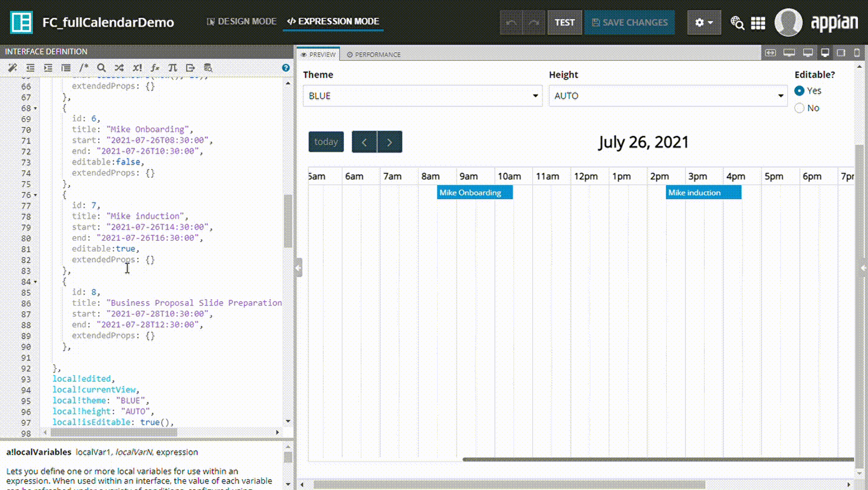This screenshot has height=490, width=868.
Task: Click the 12pm time slot header
Action: pyautogui.click(x=586, y=176)
